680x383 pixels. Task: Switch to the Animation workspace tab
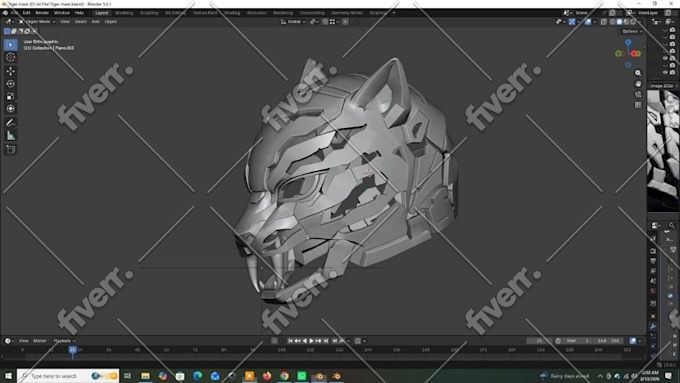[257, 13]
